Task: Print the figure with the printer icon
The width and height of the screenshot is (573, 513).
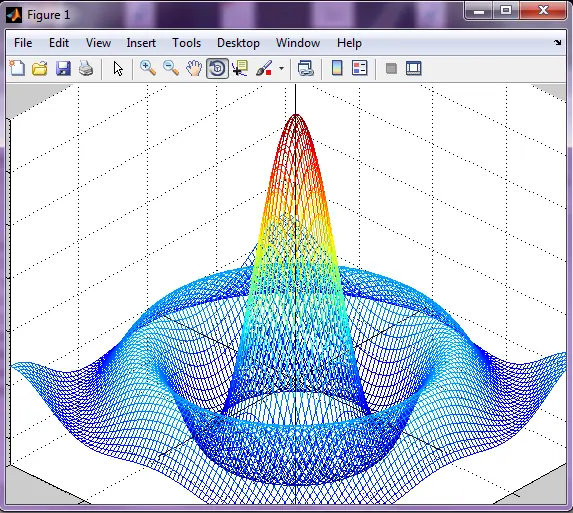Action: (x=86, y=68)
